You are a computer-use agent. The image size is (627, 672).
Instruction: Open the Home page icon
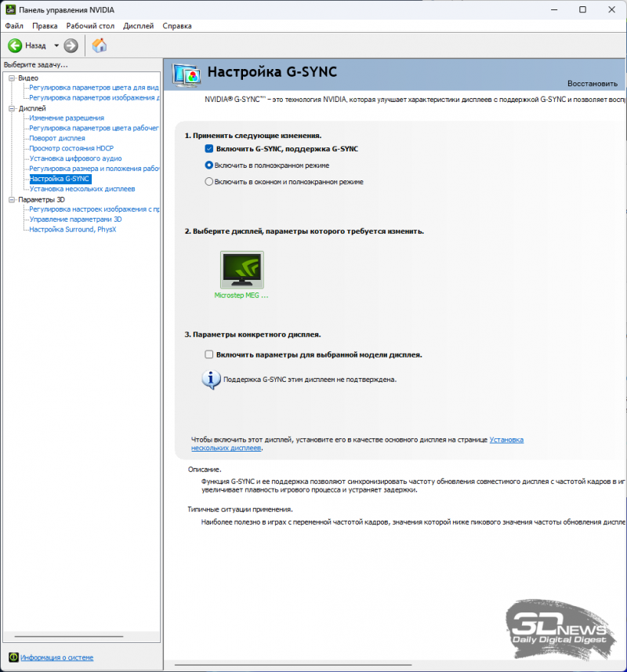100,45
